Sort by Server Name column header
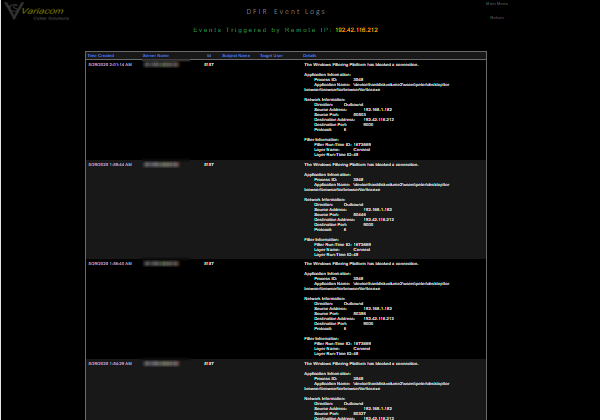This screenshot has width=600, height=420. pos(157,56)
